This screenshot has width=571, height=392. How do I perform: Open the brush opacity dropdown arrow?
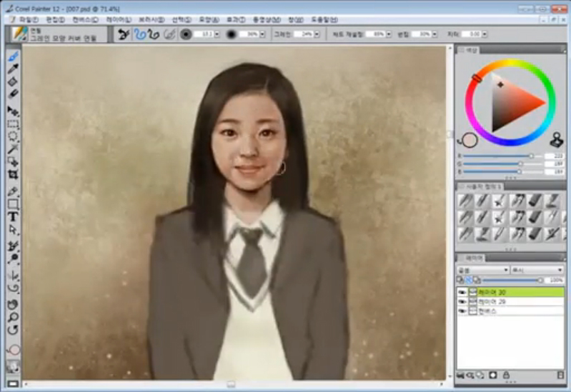pos(262,34)
